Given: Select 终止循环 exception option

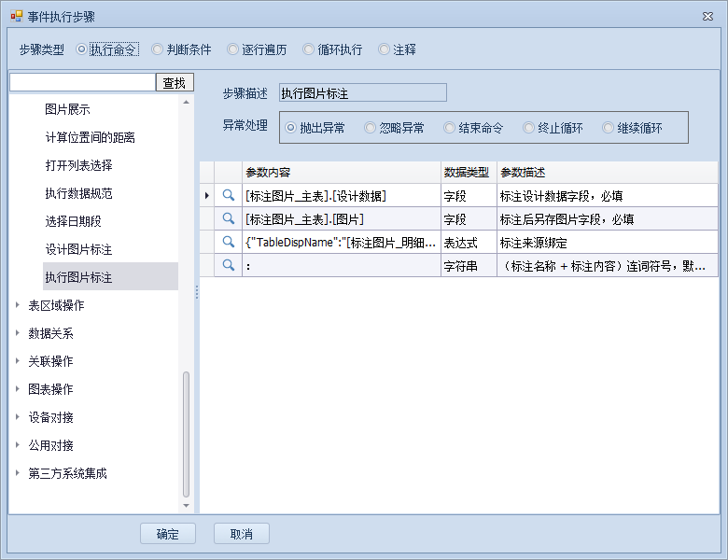Looking at the screenshot, I should pyautogui.click(x=529, y=128).
